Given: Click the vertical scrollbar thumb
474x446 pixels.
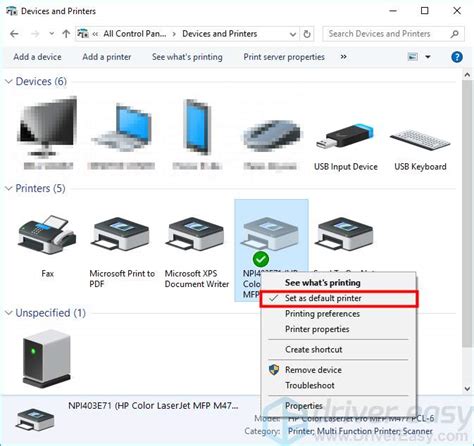Looking at the screenshot, I should click(467, 213).
